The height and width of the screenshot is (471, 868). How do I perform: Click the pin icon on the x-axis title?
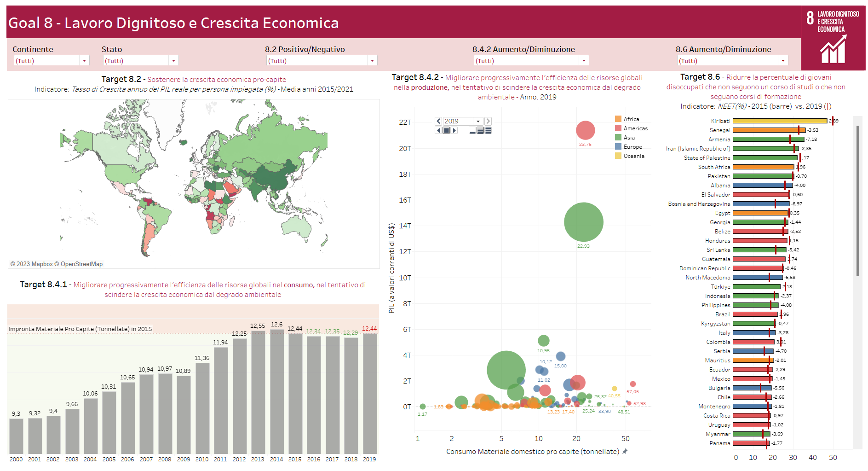[625, 452]
